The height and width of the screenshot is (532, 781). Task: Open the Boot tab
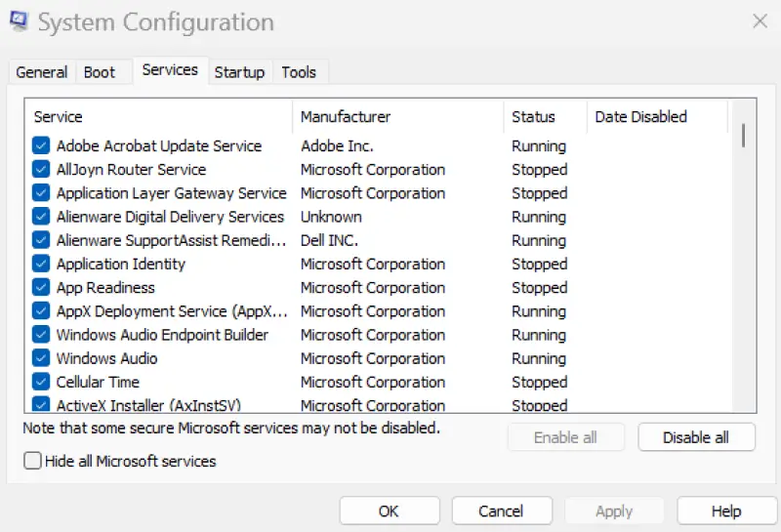(x=100, y=72)
